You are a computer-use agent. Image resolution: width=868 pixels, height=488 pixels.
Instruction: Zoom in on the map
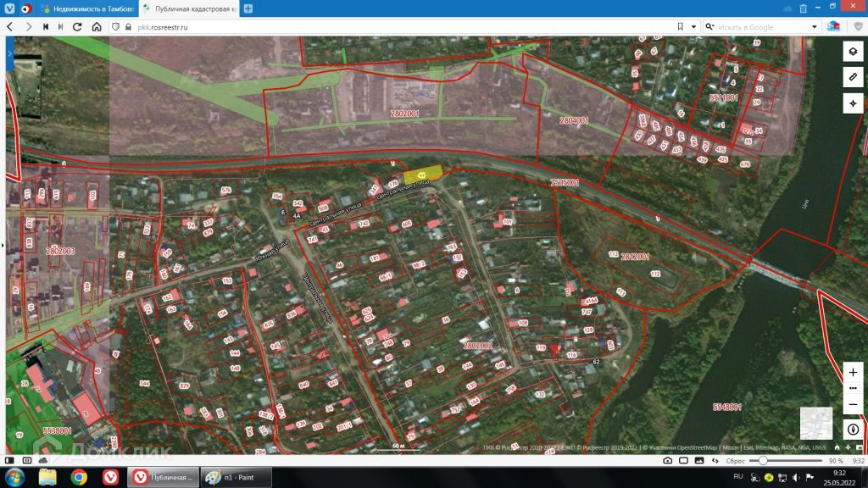click(853, 373)
